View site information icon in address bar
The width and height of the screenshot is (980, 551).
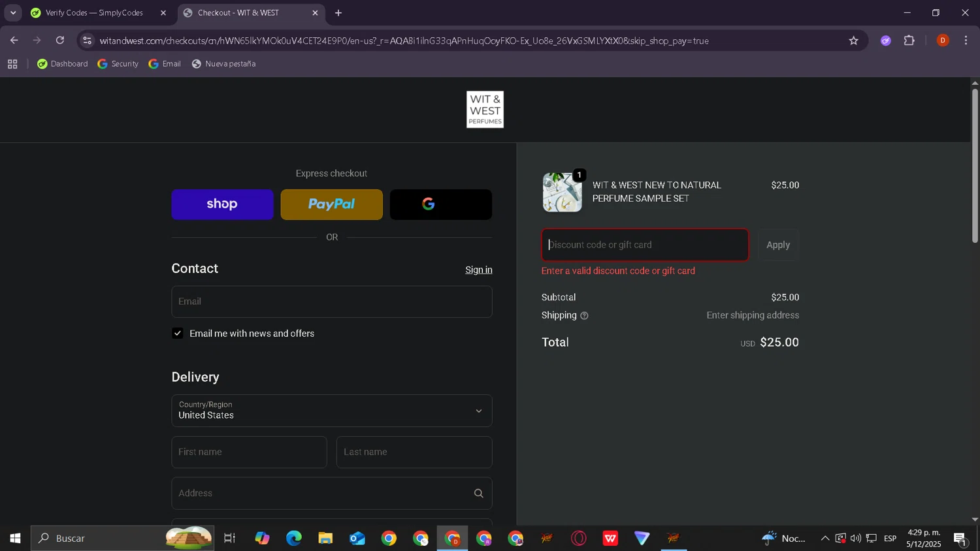click(x=87, y=40)
